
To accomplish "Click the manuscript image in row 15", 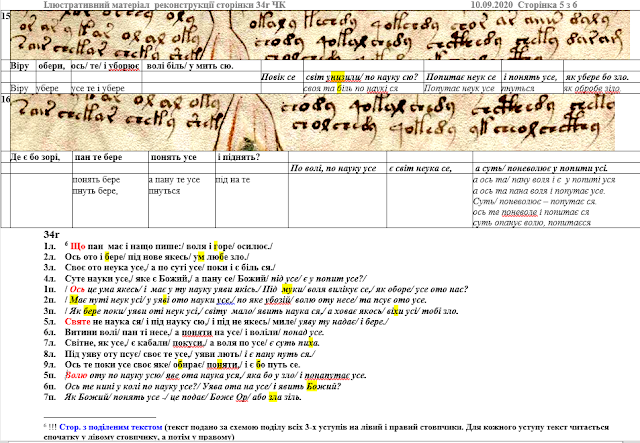I will click(320, 35).
